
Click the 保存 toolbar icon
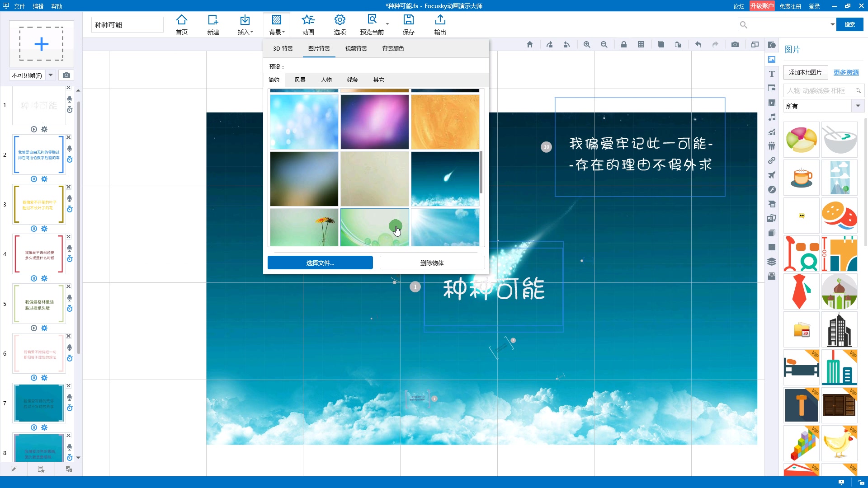(408, 24)
